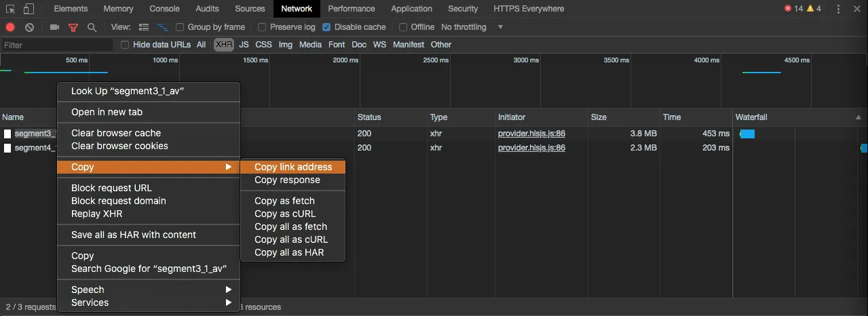868x316 pixels.
Task: Sort by the Size column header
Action: (625, 117)
